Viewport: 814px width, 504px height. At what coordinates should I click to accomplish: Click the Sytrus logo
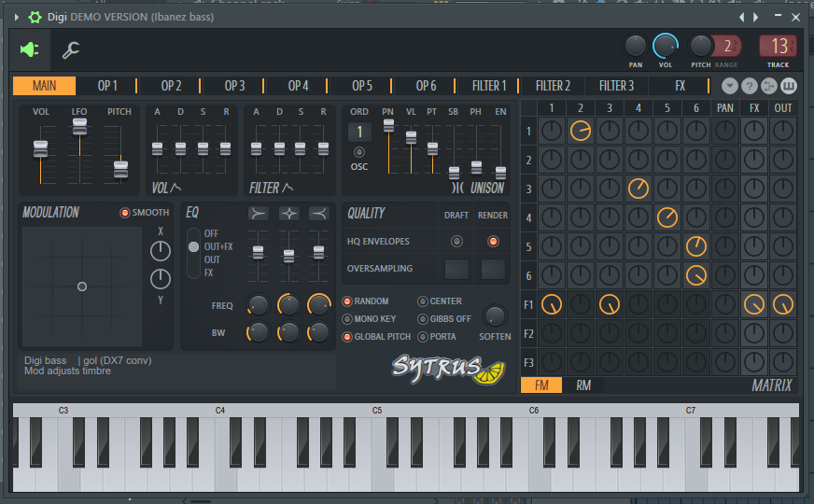click(448, 370)
